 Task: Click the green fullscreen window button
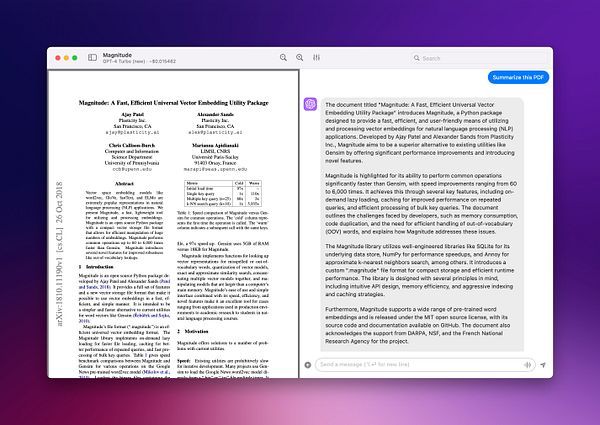[x=75, y=58]
